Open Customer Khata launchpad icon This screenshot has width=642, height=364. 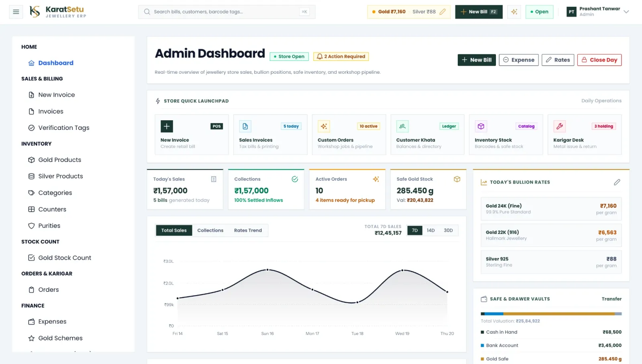click(x=402, y=126)
